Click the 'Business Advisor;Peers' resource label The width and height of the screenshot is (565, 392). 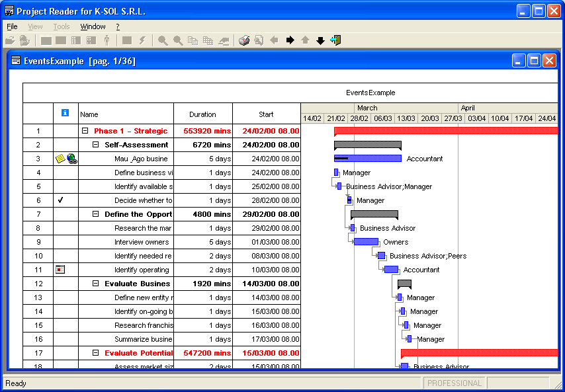point(428,256)
